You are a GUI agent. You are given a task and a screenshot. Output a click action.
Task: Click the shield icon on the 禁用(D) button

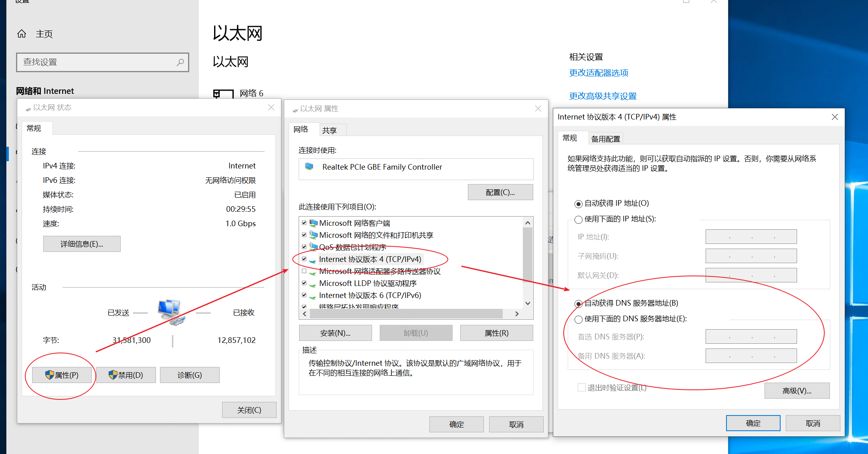(113, 375)
